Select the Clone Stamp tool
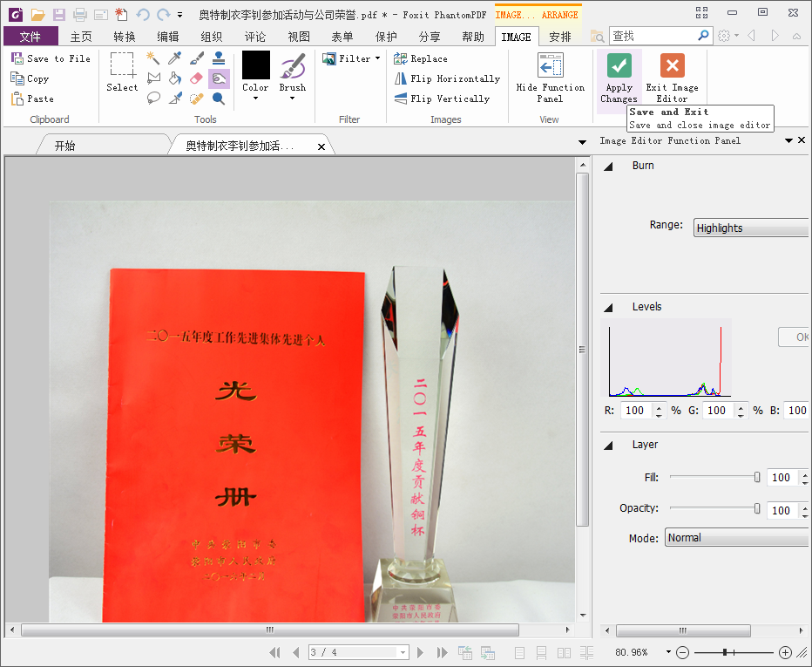 click(219, 58)
